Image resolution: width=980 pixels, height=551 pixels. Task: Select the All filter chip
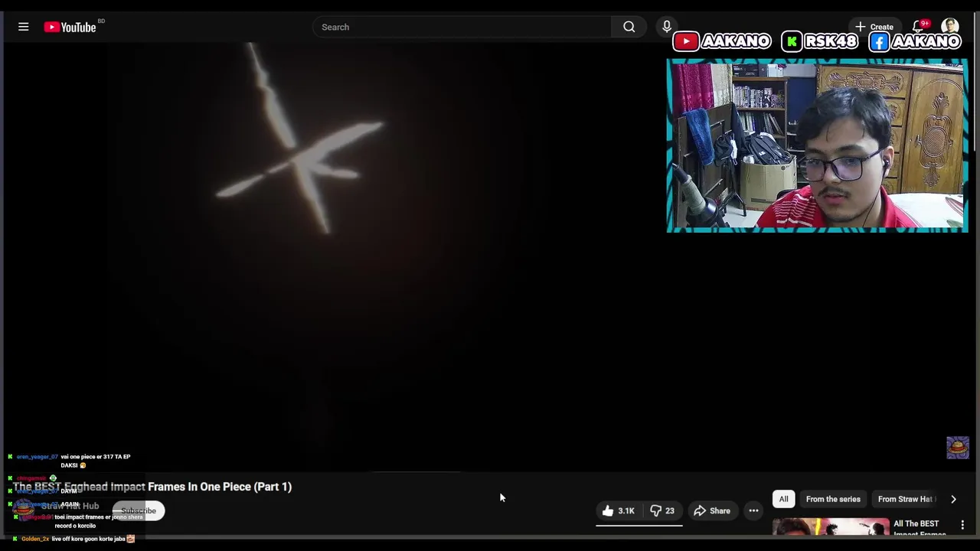click(783, 499)
